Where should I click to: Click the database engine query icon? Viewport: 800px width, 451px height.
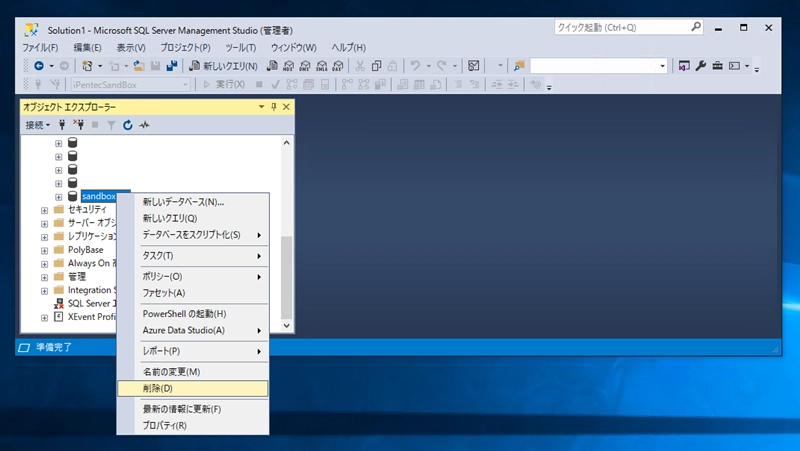[x=272, y=66]
